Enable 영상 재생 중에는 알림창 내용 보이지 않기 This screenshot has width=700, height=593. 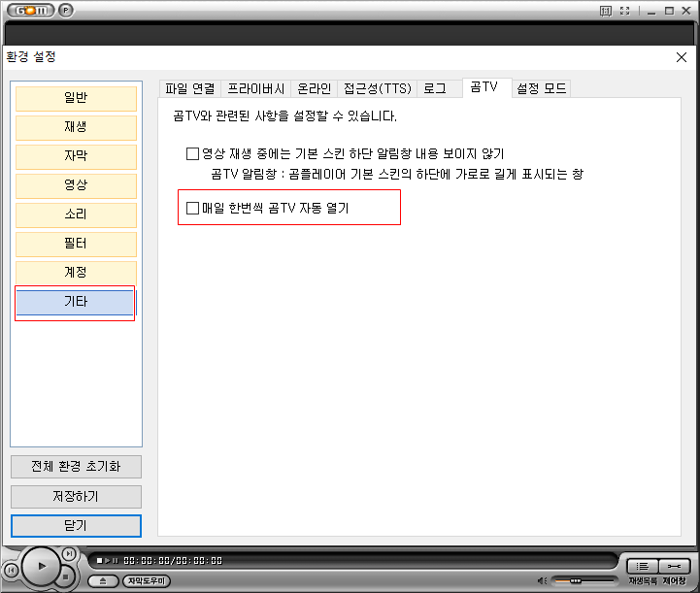tap(192, 154)
